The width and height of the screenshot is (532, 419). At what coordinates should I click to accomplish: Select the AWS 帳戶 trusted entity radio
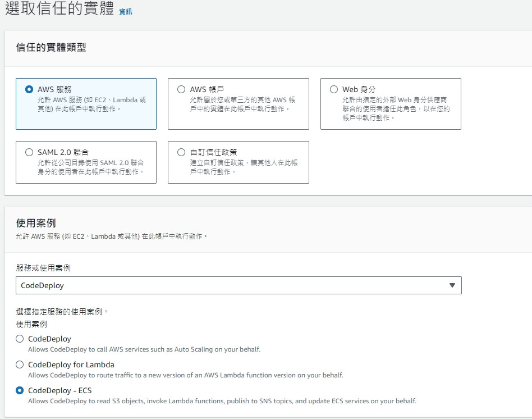(181, 89)
